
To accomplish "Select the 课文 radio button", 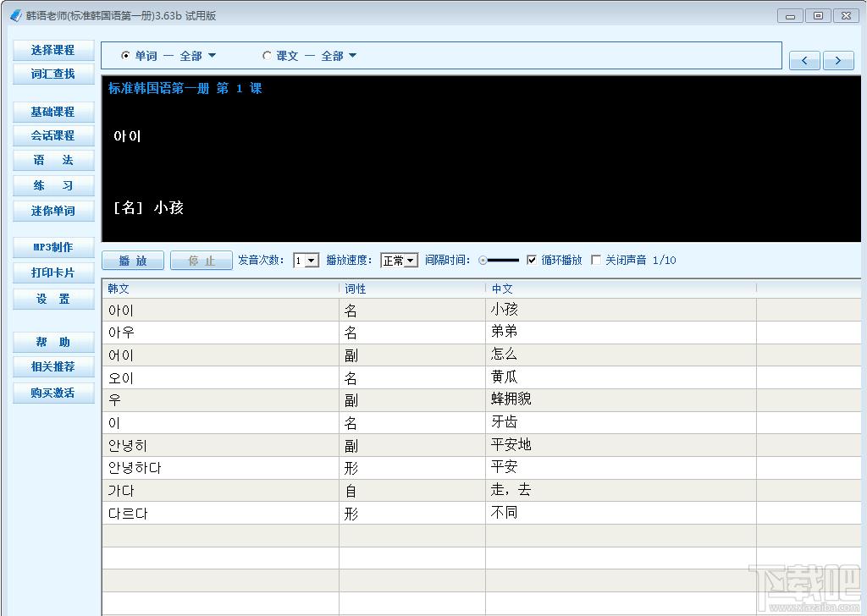I will pos(267,55).
